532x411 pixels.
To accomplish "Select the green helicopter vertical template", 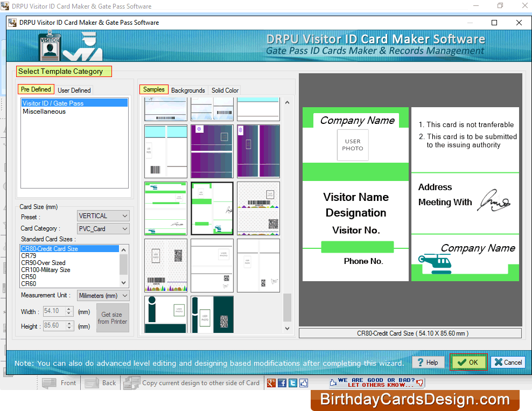I will (212, 208).
